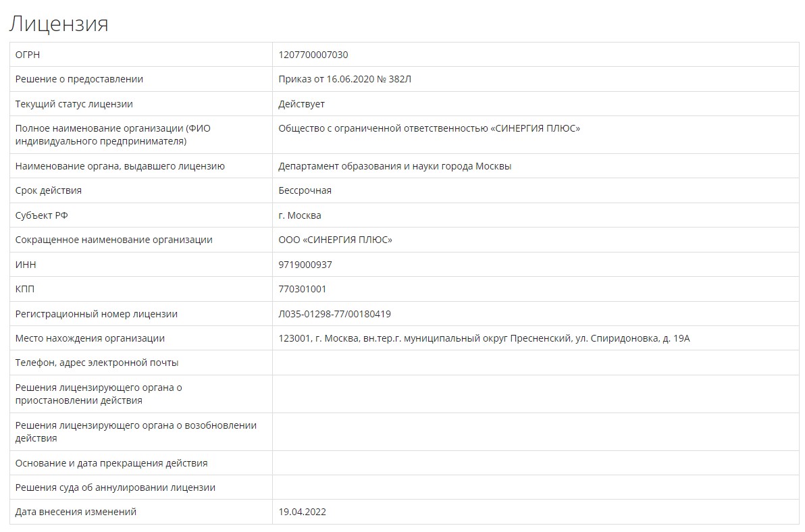This screenshot has height=532, width=805.
Task: Select the short name "ООО «СИНЕРГИЯ ПЛЮС»"
Action: 335,240
